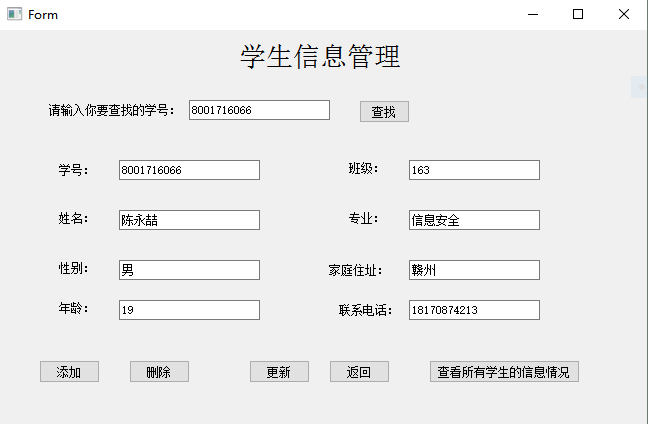Select the 班级 field showing 163

pyautogui.click(x=474, y=170)
